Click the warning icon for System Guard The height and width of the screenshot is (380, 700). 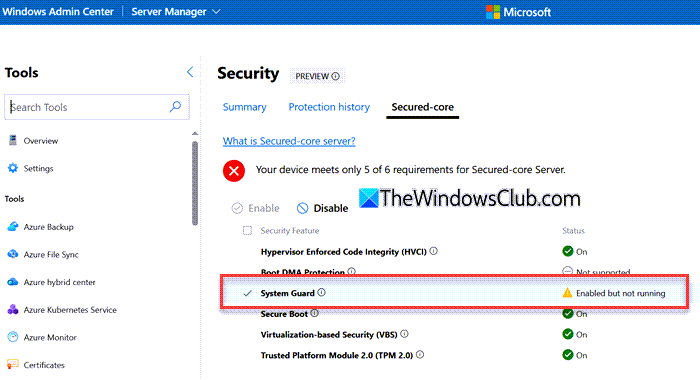coord(567,292)
